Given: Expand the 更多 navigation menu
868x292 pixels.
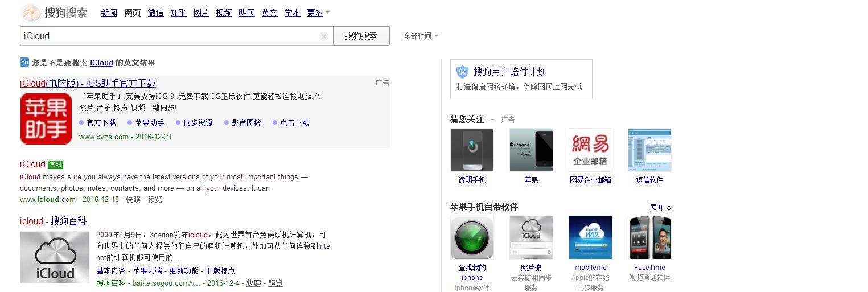Looking at the screenshot, I should [318, 13].
